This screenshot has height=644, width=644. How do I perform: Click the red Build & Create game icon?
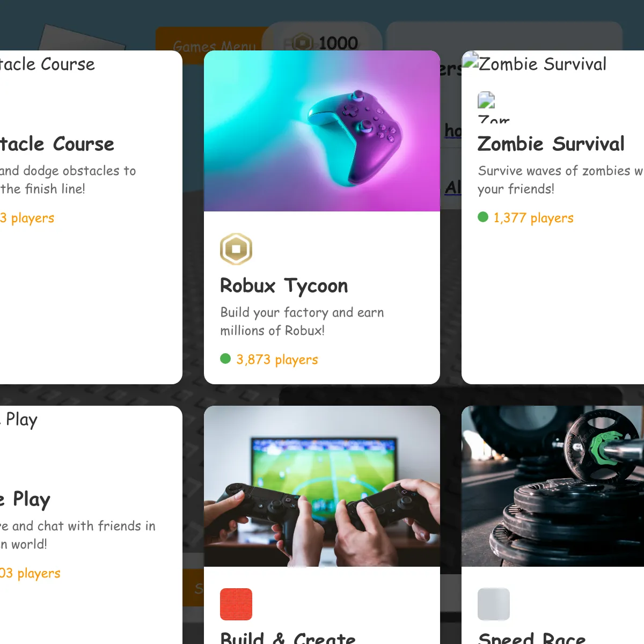[x=236, y=604]
